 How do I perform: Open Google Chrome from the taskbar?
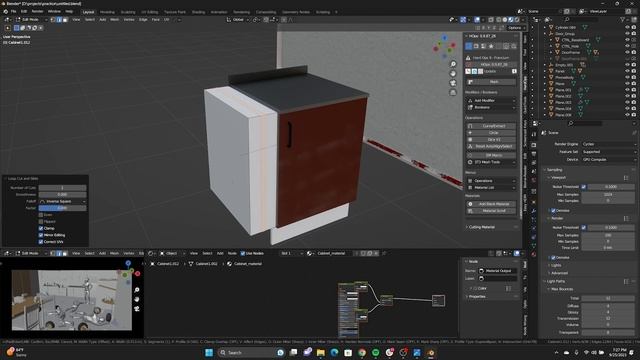click(x=362, y=352)
